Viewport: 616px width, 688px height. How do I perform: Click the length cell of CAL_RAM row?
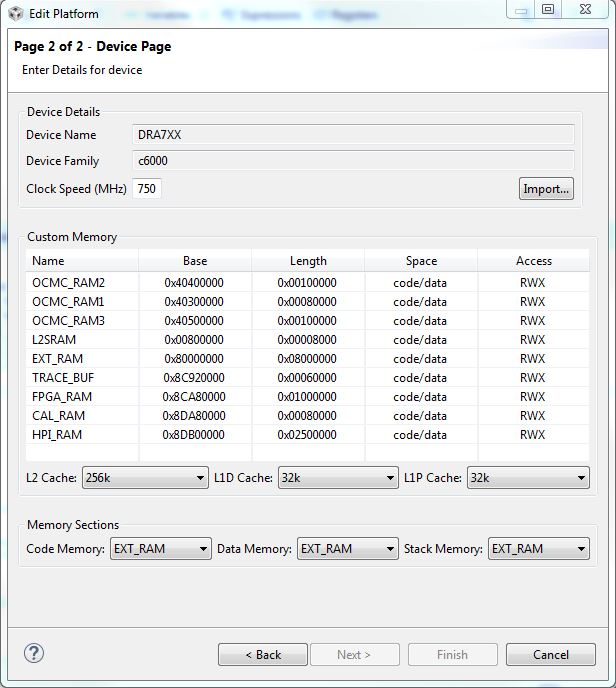click(307, 416)
